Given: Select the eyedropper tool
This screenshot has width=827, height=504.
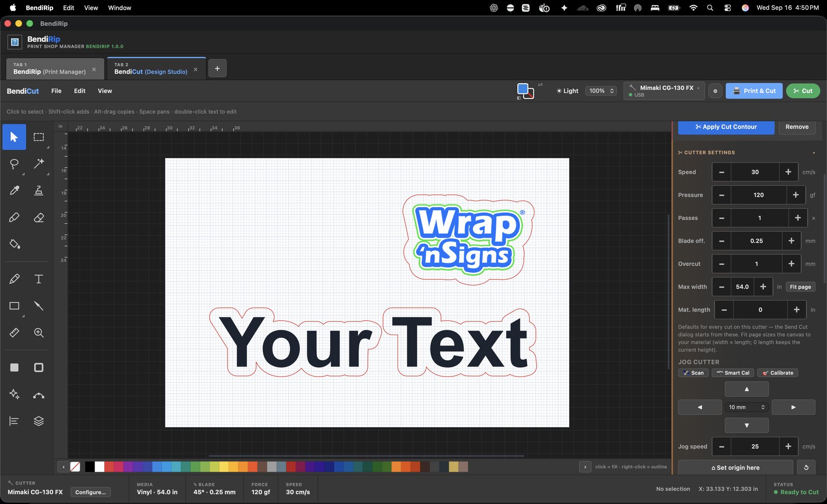Looking at the screenshot, I should pos(14,191).
